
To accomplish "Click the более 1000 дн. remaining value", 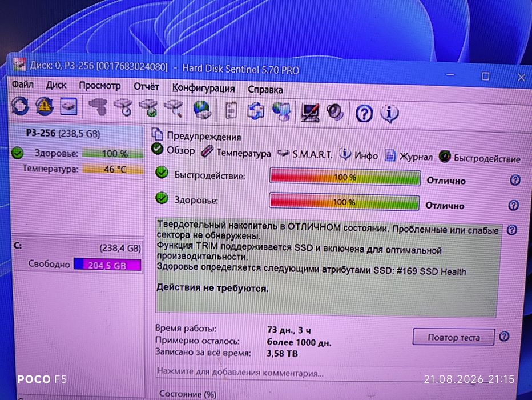I will point(299,342).
